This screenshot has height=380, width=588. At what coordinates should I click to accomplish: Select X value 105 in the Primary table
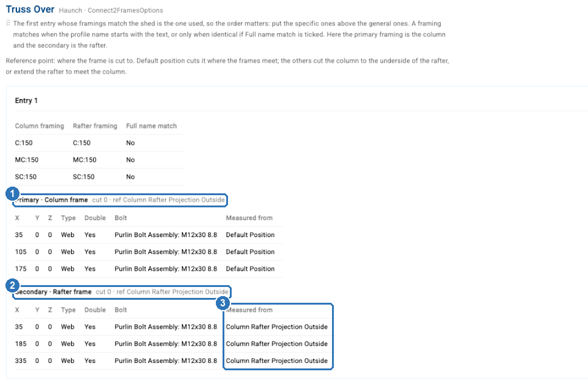point(21,252)
